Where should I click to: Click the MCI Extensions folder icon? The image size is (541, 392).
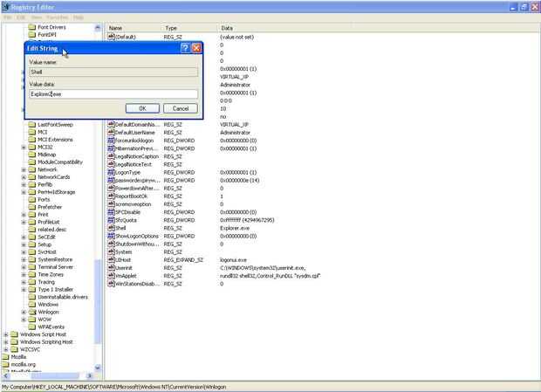click(32, 140)
